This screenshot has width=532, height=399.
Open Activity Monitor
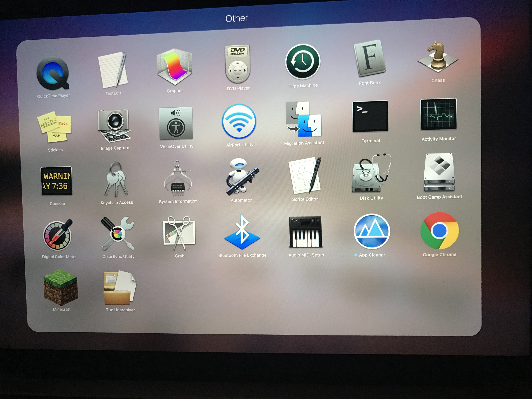tap(438, 114)
